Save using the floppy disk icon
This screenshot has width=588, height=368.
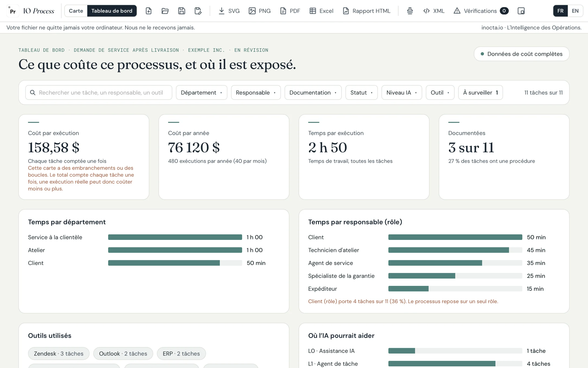[x=182, y=11]
